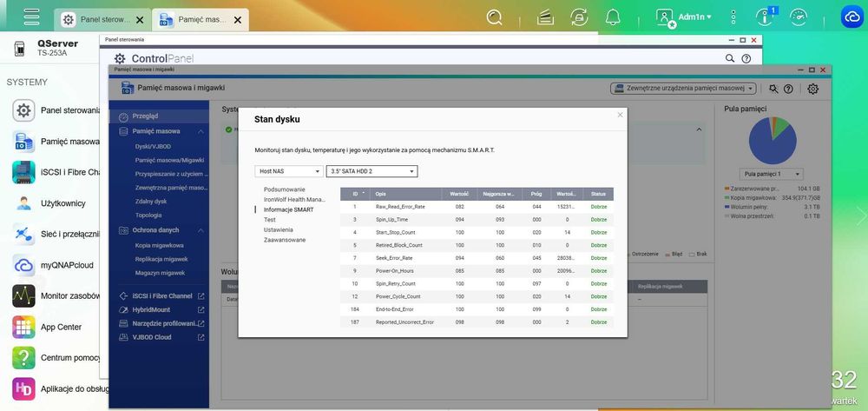Open the notifications bell
Viewport: 868px width, 411px height.
(x=613, y=17)
